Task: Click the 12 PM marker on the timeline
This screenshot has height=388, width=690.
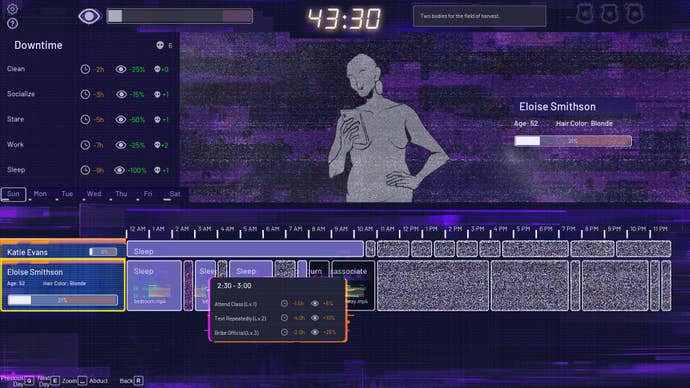Action: click(412, 229)
